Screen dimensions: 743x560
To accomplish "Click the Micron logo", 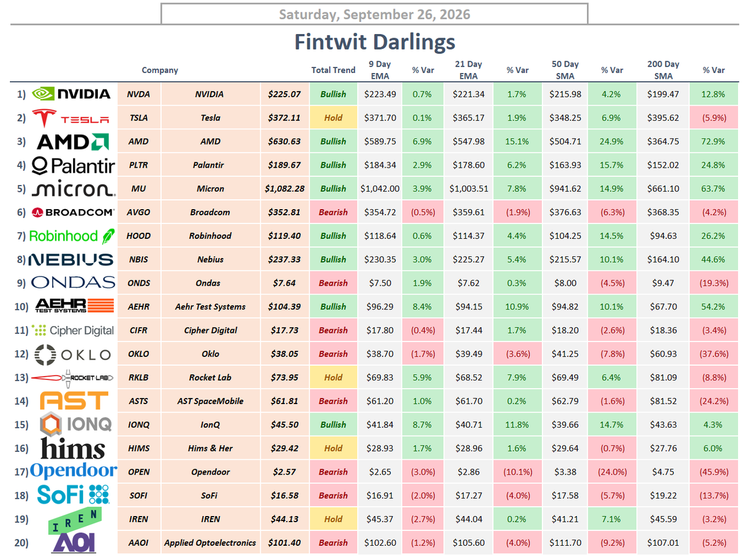I will 72,189.
